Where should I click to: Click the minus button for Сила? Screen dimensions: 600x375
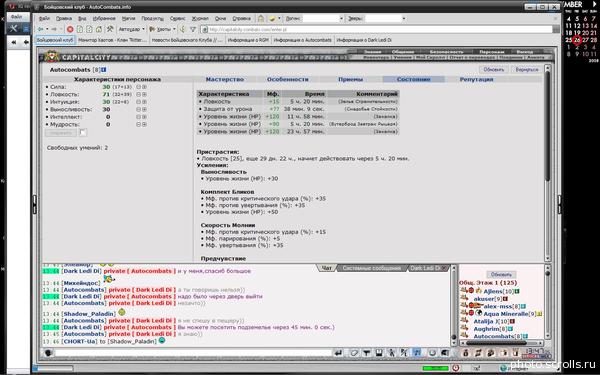point(139,87)
